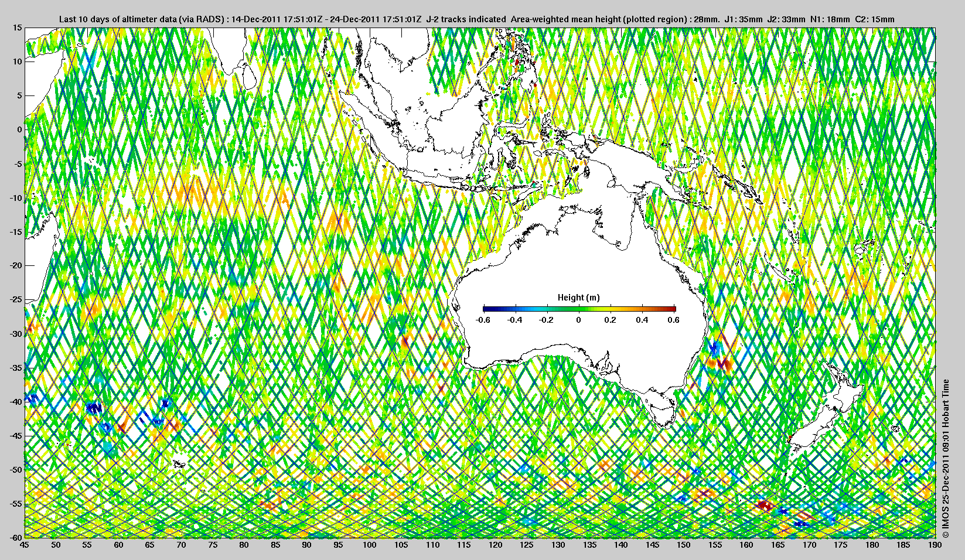Click the IMOS copyright timestamp text
Viewport: 965px width, 560px height.
point(945,459)
